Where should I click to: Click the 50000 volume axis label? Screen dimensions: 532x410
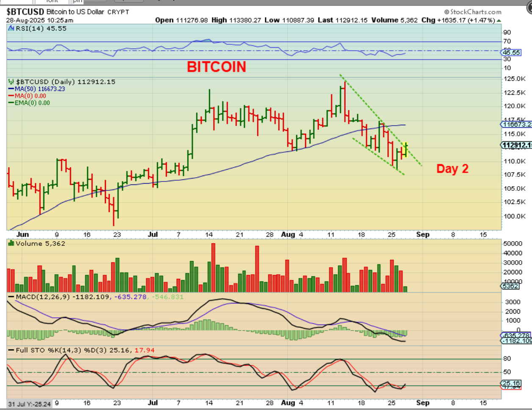click(x=513, y=243)
